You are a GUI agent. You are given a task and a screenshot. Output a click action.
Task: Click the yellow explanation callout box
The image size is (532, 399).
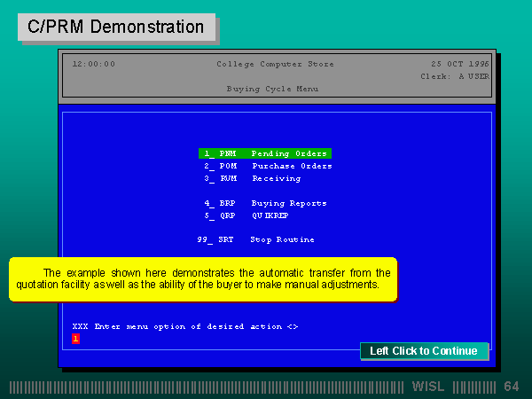tap(203, 279)
